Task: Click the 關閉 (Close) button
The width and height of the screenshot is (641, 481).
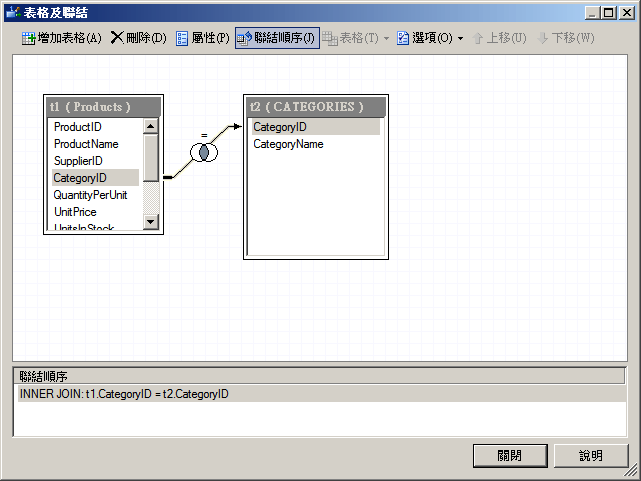Action: 509,456
